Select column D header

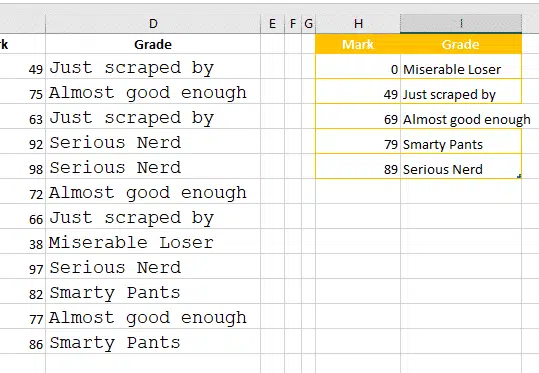click(153, 24)
